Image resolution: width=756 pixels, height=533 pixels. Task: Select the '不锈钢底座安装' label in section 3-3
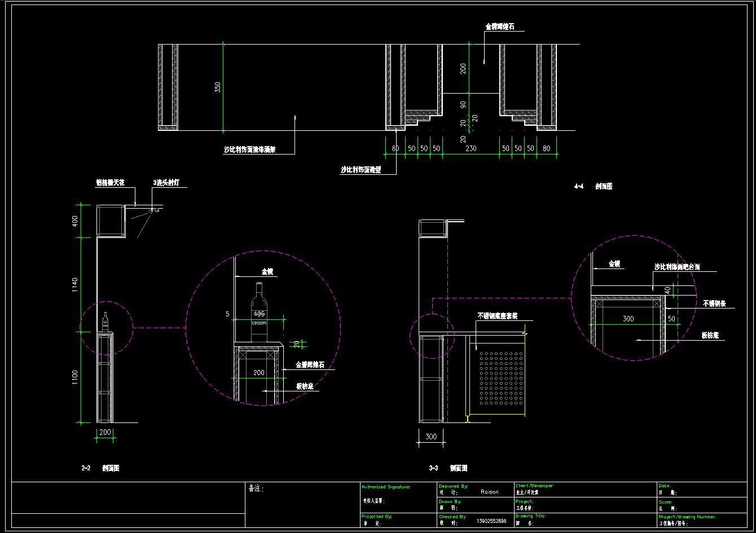click(x=498, y=316)
